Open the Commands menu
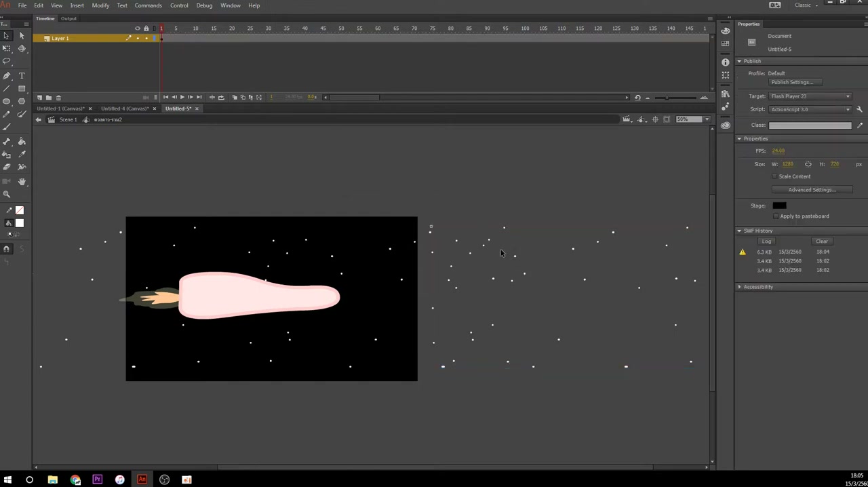Viewport: 868px width, 487px height. (148, 5)
